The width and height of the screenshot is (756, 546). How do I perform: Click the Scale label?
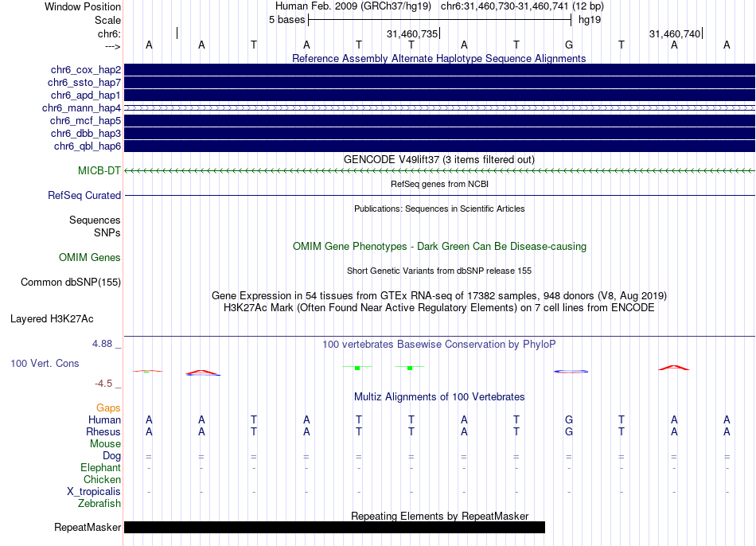(108, 20)
